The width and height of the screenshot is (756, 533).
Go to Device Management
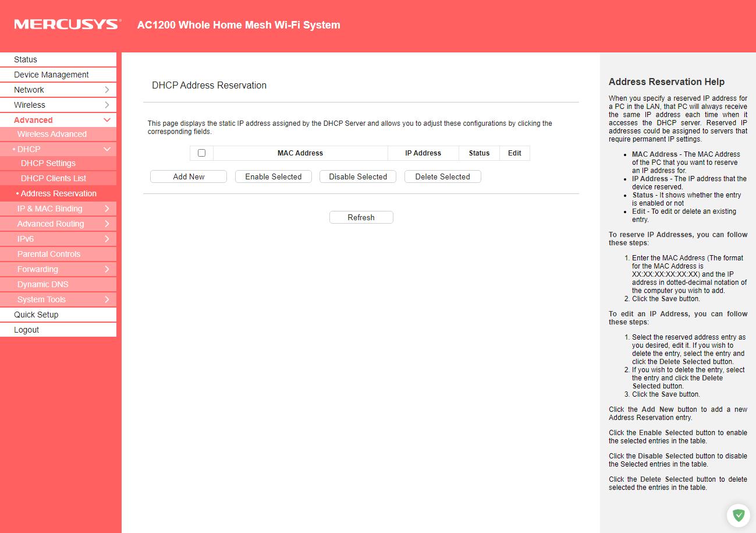pos(51,75)
